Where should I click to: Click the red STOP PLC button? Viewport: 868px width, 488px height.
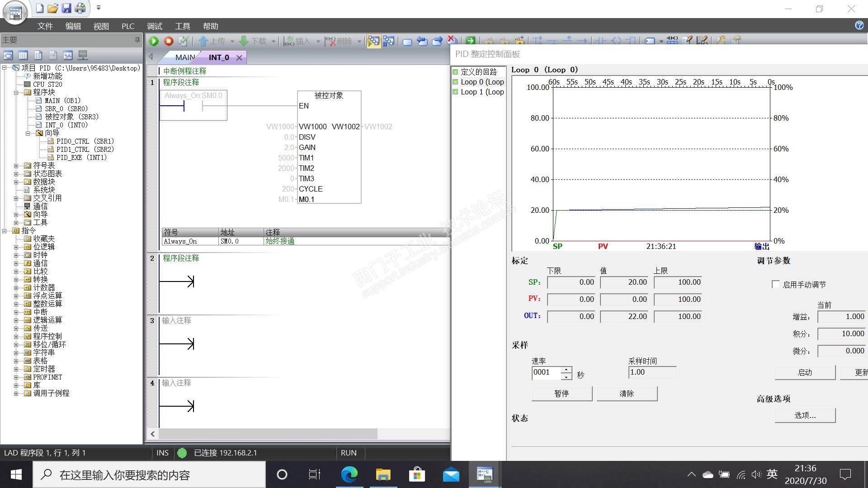[169, 41]
